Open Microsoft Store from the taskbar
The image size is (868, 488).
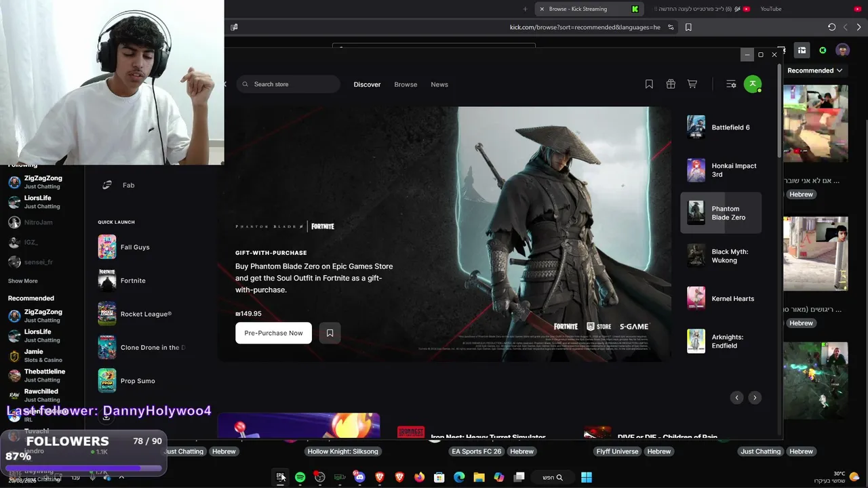click(439, 477)
